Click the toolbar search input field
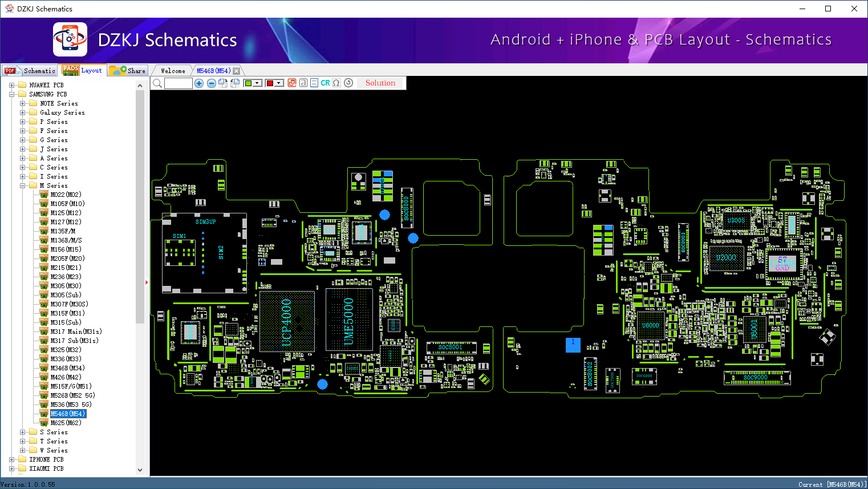868x489 pixels. point(179,83)
